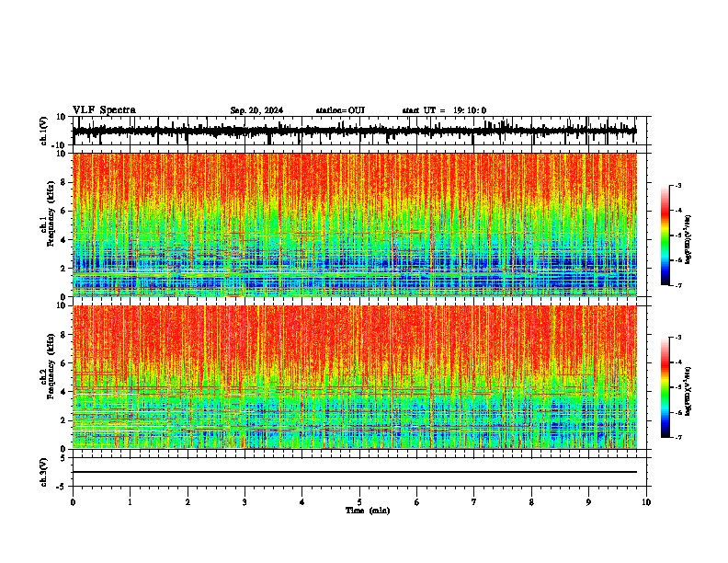The height and width of the screenshot is (563, 728).
Task: Select the date "Sep. 20, 2024" in header
Action: point(256,110)
